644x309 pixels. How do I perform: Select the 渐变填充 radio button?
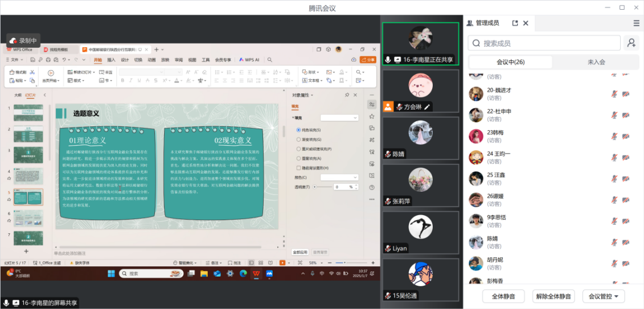click(299, 139)
